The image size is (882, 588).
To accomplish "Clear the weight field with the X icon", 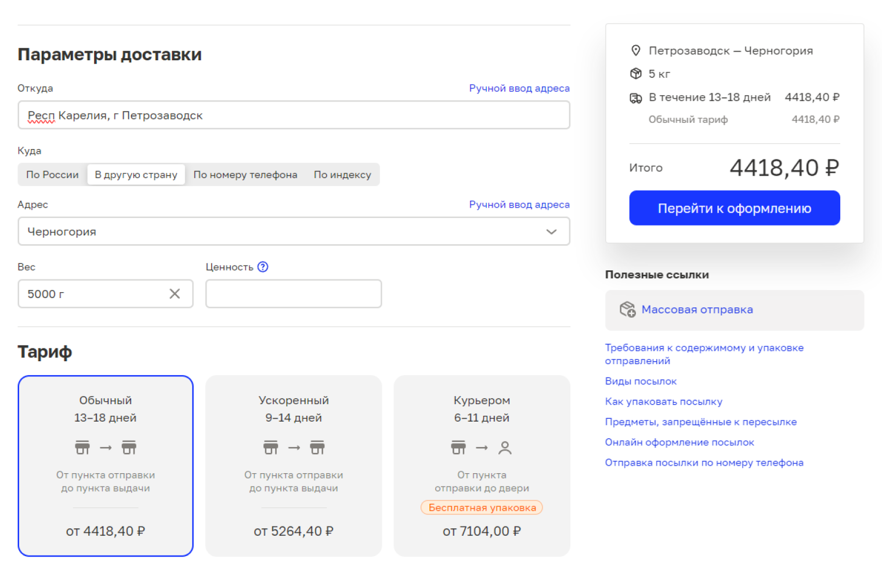I will coord(175,294).
